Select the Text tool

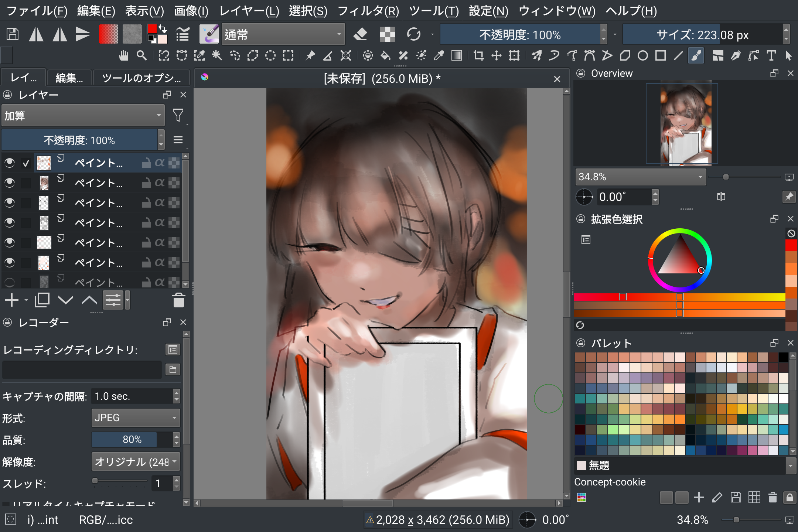771,56
